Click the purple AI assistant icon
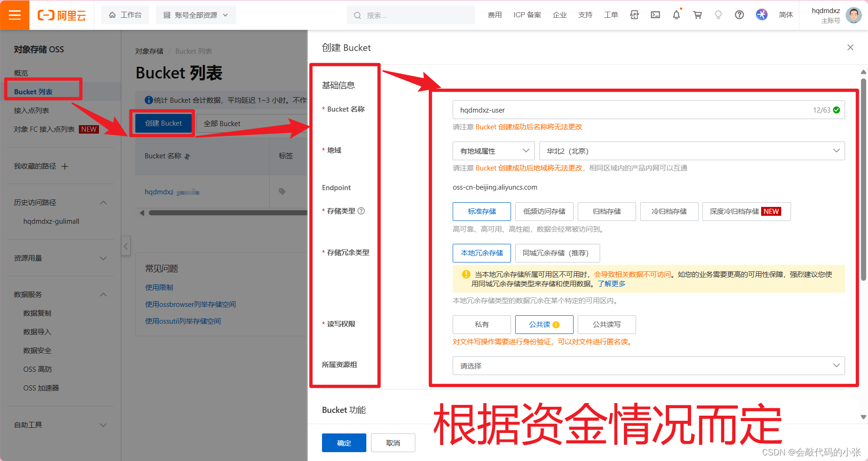Screen dimensions: 868x461 point(762,15)
